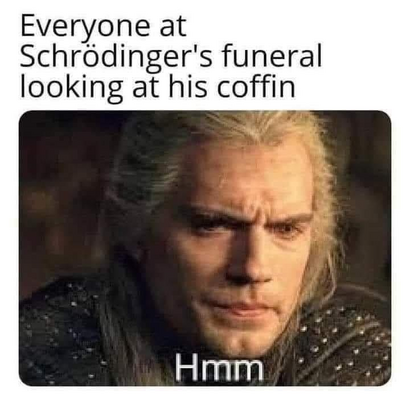The image size is (410, 400).
Task: Click the man's eye on the right side
Action: tap(287, 230)
